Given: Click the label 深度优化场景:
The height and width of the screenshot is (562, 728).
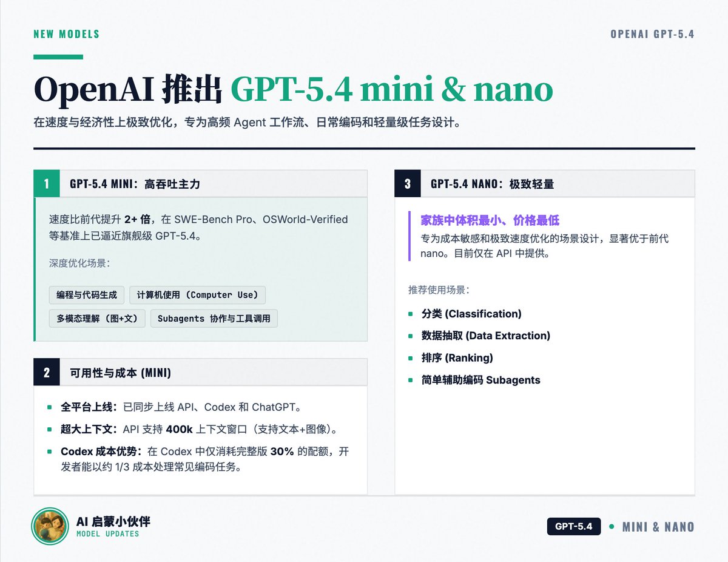Looking at the screenshot, I should [x=79, y=263].
